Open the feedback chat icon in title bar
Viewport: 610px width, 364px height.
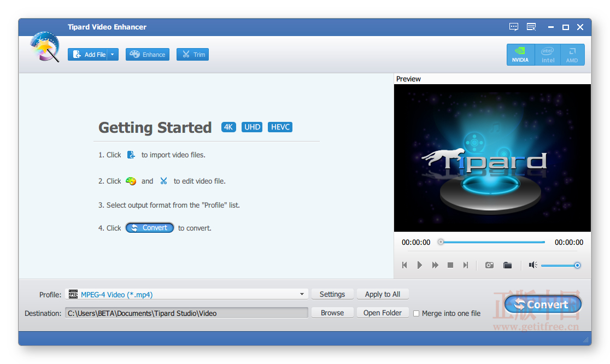[513, 27]
